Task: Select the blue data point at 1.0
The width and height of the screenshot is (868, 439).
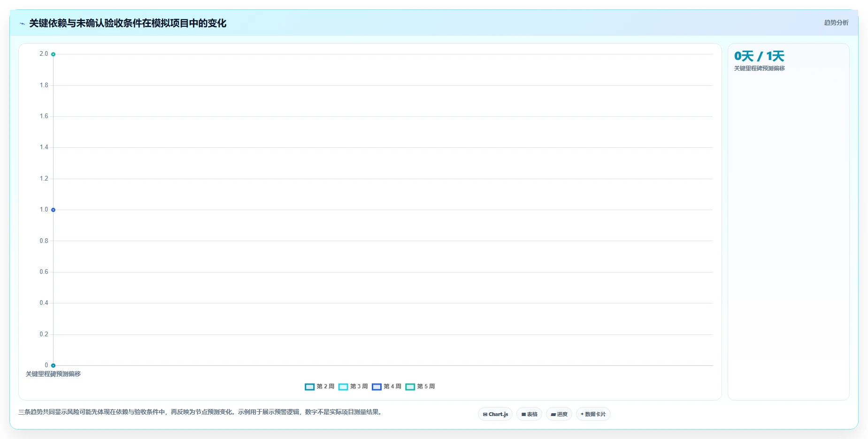Action: pyautogui.click(x=53, y=210)
